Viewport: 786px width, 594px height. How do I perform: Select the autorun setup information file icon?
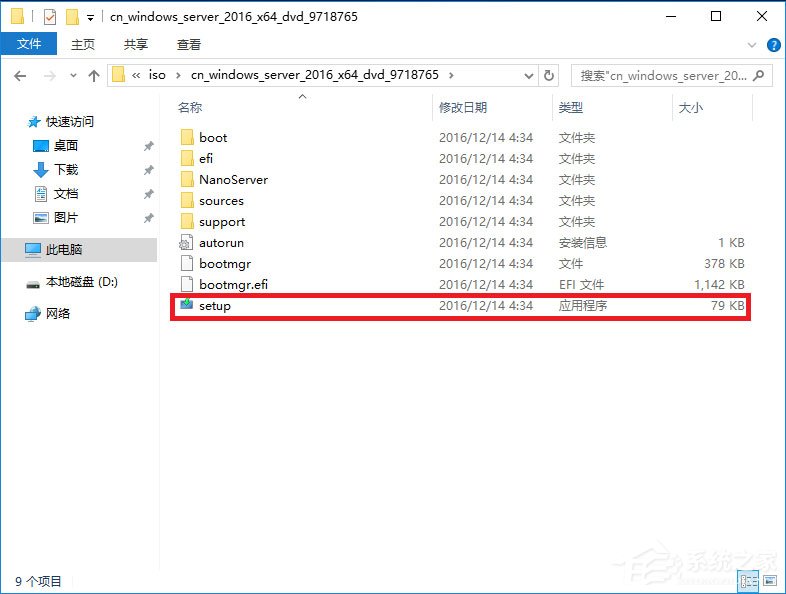click(x=186, y=242)
